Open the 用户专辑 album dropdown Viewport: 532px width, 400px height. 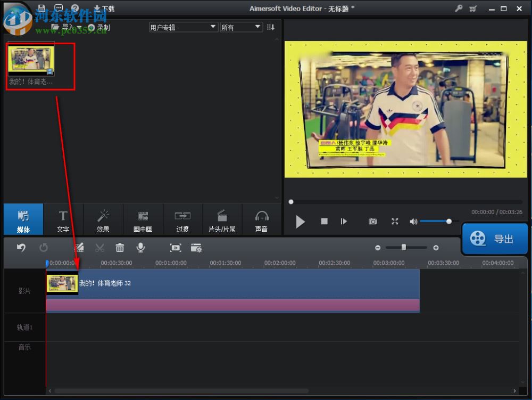183,27
